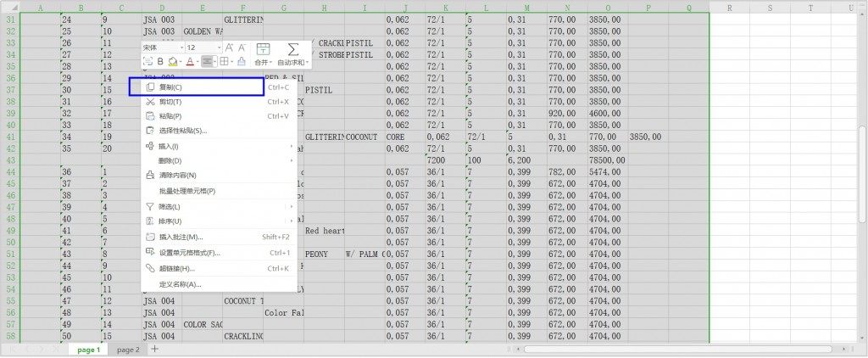Choose 复制(C) Copy from context menu

220,87
